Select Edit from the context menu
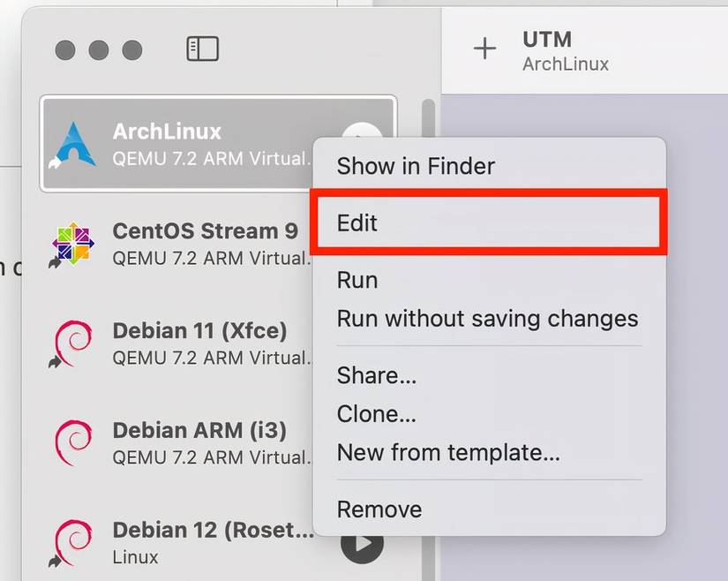 coord(356,223)
